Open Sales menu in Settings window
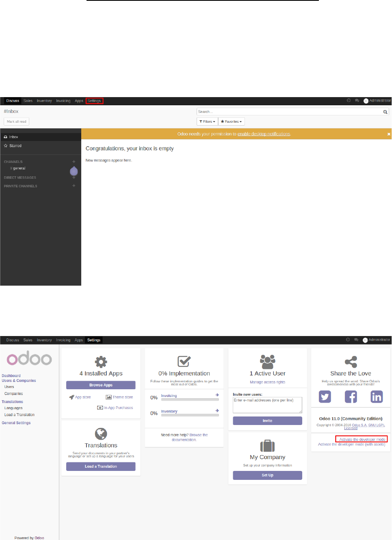Screen dimensions: 392x540 coord(28,340)
